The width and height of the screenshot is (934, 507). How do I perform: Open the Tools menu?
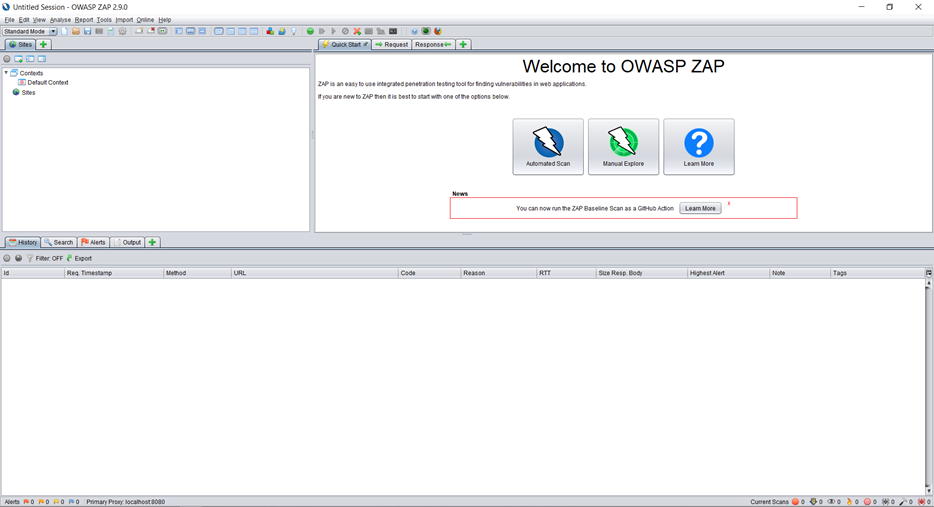tap(104, 20)
